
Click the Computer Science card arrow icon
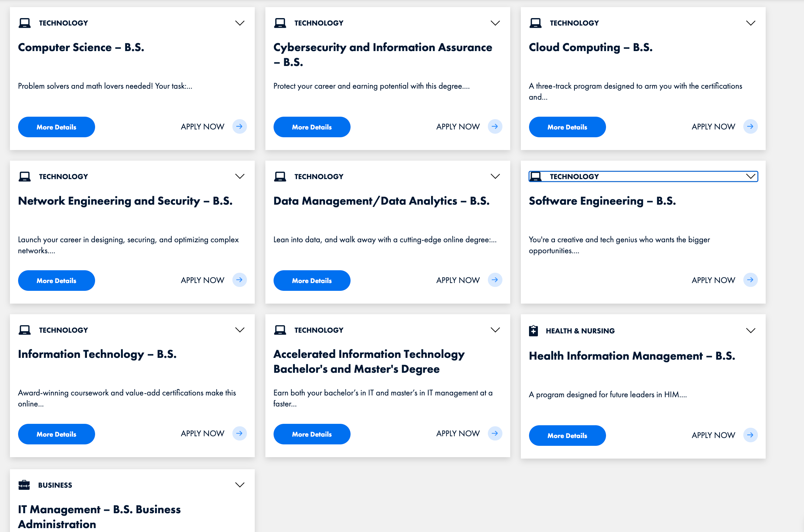pyautogui.click(x=239, y=127)
